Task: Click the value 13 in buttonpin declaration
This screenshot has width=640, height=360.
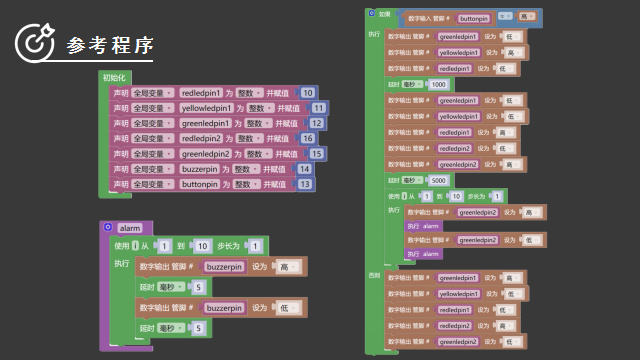Action: click(304, 184)
